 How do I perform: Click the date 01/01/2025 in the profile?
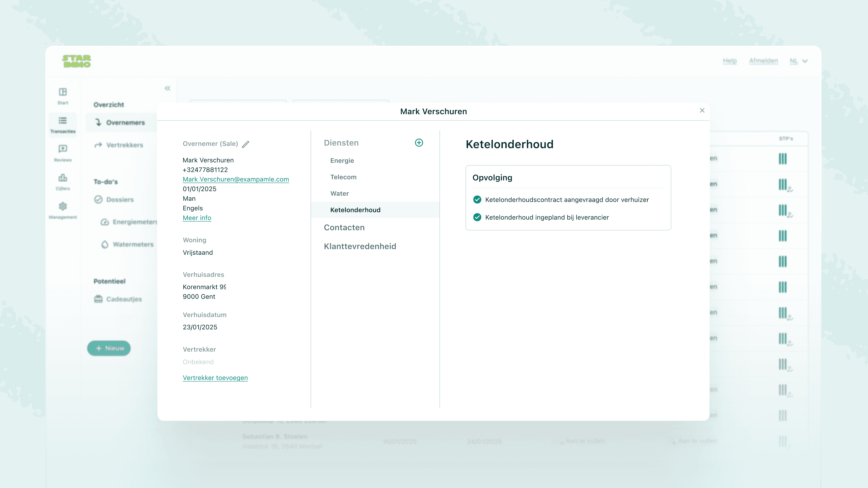[199, 189]
